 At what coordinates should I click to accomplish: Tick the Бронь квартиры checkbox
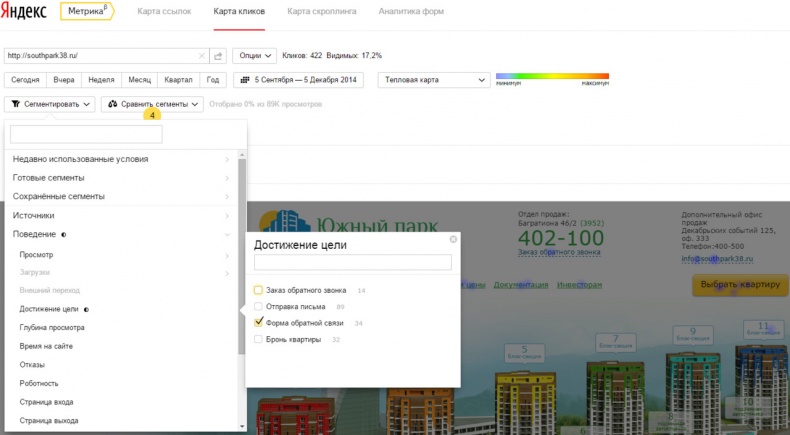click(x=259, y=340)
